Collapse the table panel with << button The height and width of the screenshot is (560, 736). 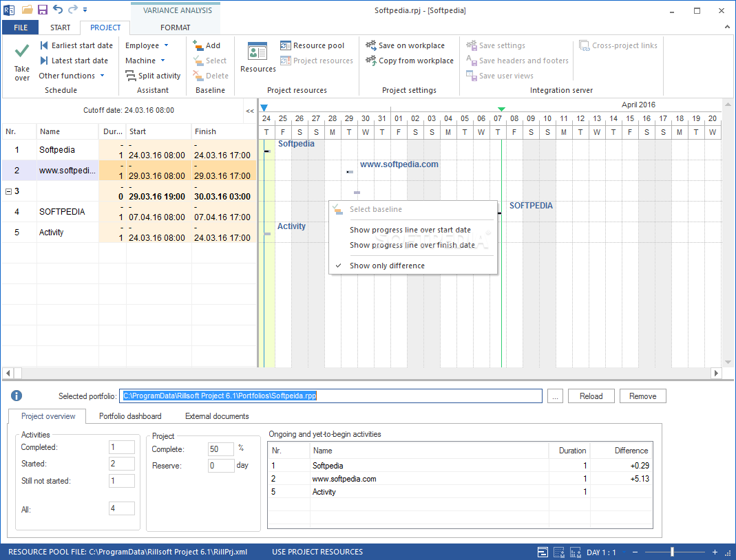pos(250,111)
